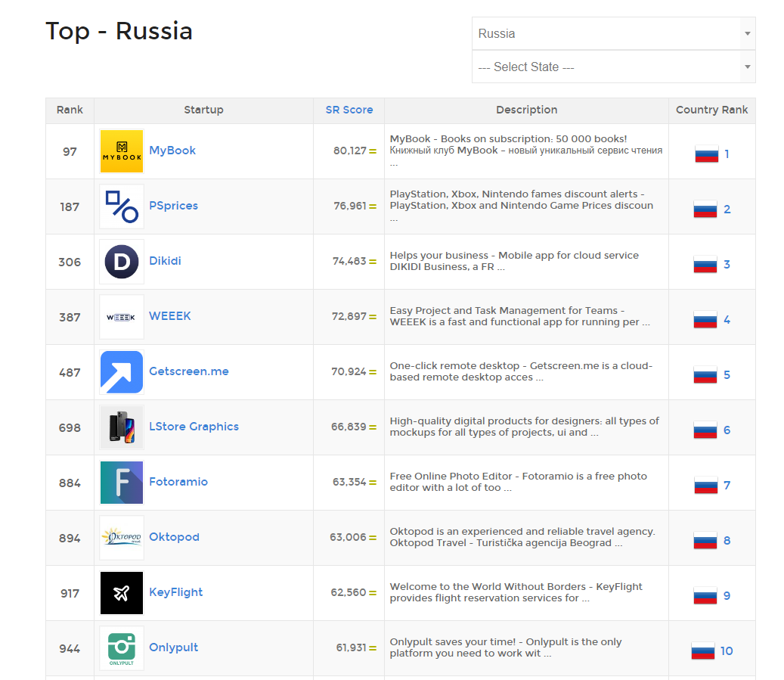784x680 pixels.
Task: Click the Startup column header
Action: (203, 110)
